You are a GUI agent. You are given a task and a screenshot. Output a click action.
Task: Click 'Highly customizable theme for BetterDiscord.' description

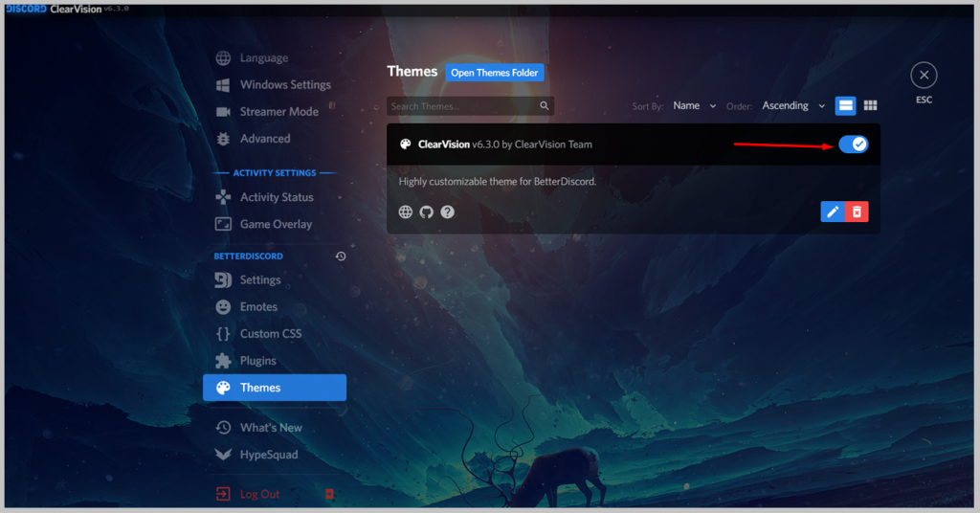(498, 182)
